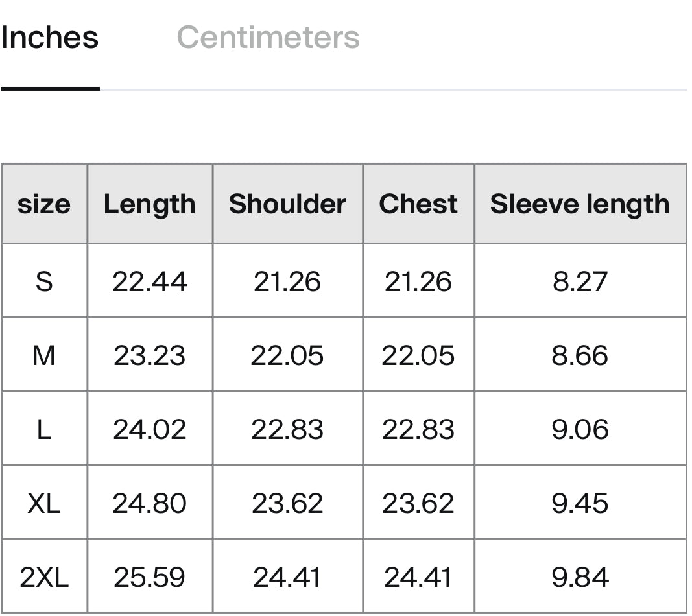Click the Chest column header
The image size is (692, 616).
point(418,204)
